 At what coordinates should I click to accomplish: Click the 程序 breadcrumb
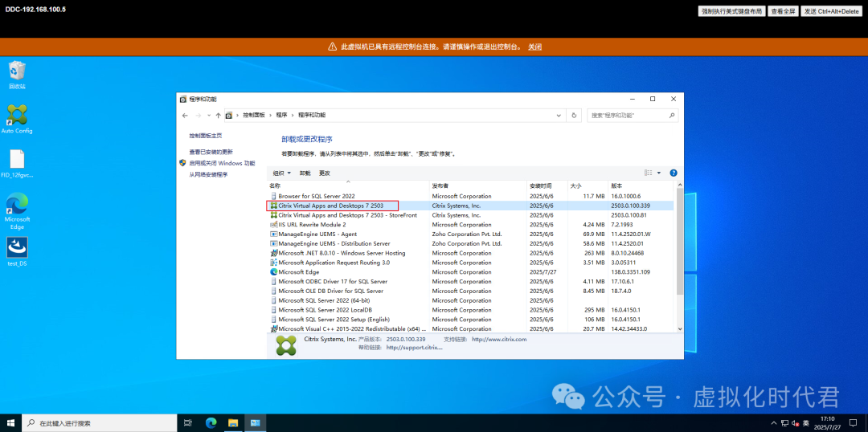pos(282,116)
